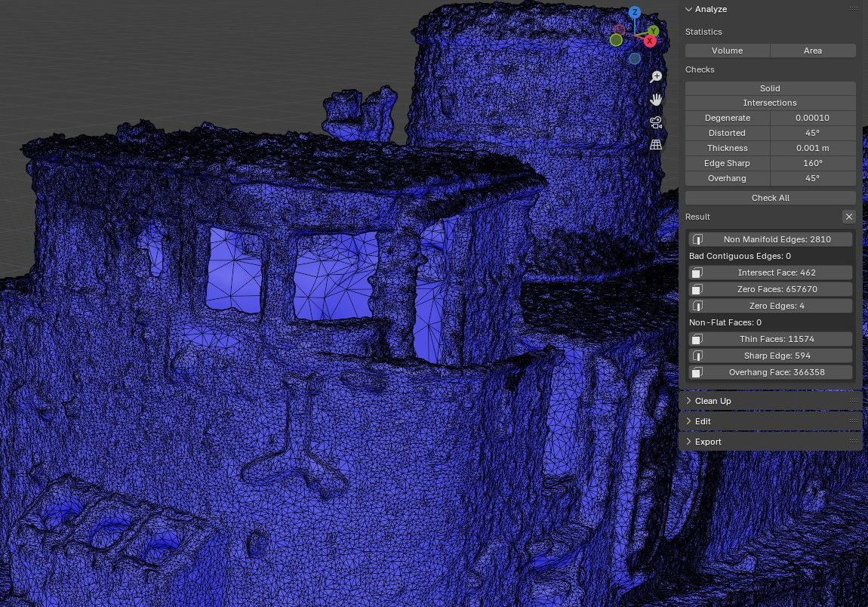Select the Thin Faces: 11574 result
The image size is (868, 607).
[770, 339]
